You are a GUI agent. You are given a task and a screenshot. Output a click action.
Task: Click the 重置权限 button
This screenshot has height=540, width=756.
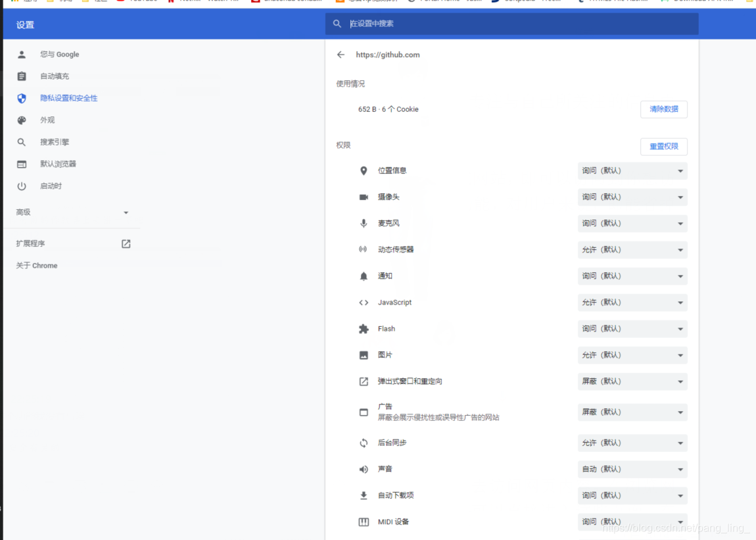664,147
